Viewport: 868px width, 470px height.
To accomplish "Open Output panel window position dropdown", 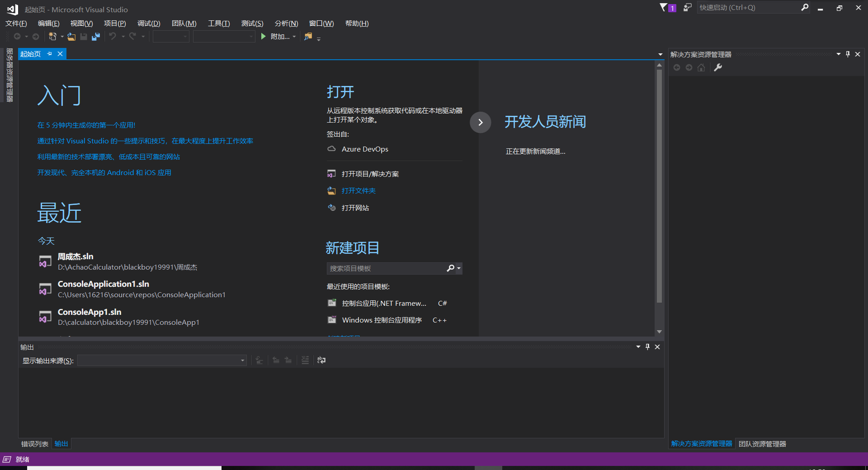I will pos(638,347).
